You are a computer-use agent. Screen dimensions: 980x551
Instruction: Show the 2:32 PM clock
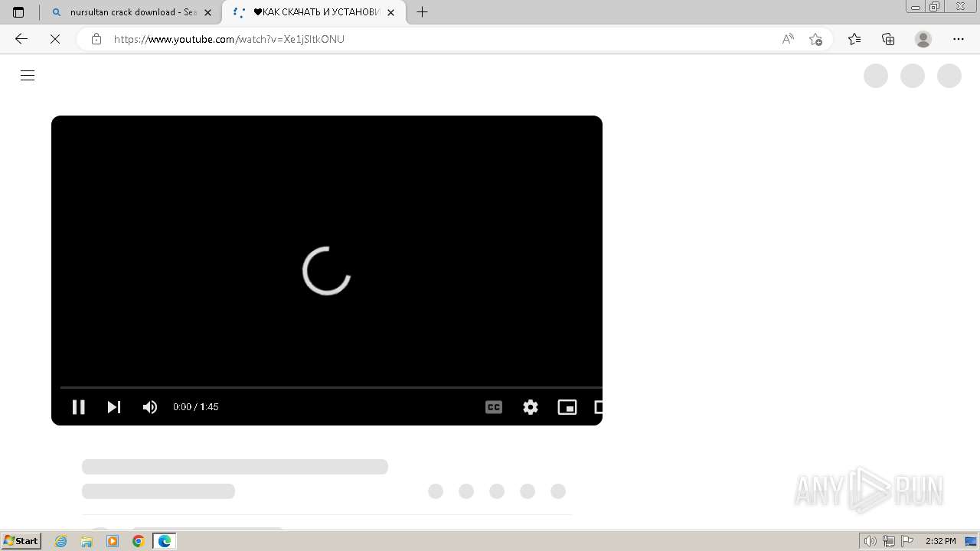coord(940,541)
